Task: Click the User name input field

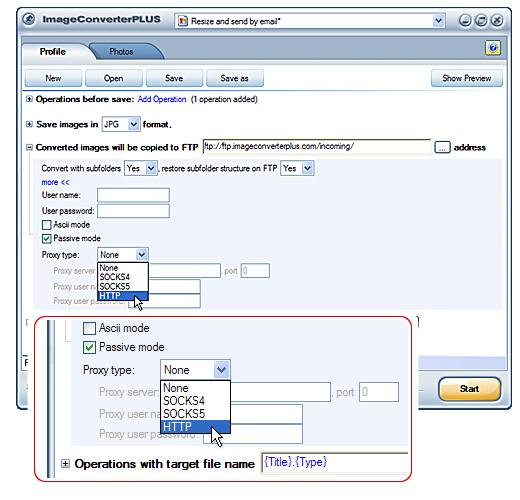Action: 133,195
